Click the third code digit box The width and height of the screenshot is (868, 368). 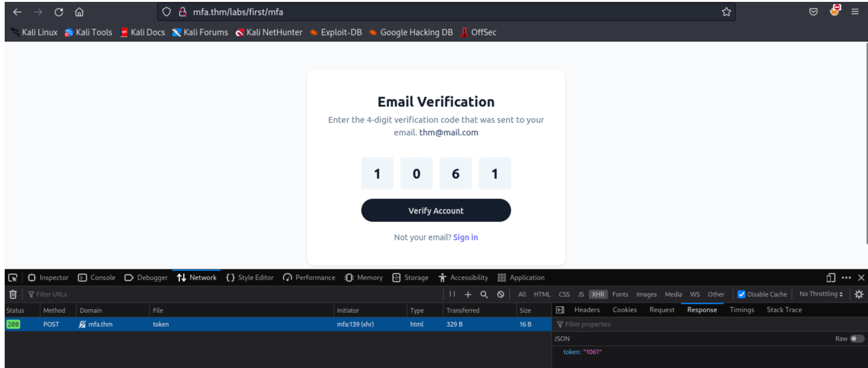point(456,173)
